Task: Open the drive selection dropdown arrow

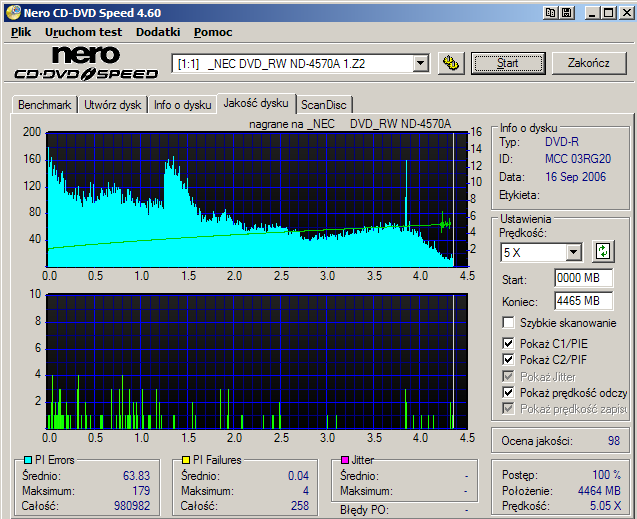Action: pos(420,63)
